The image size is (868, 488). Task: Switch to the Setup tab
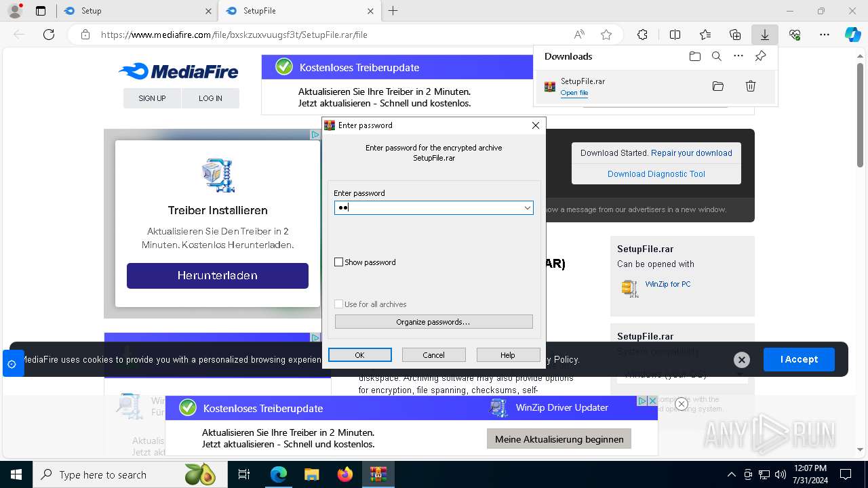coord(137,11)
